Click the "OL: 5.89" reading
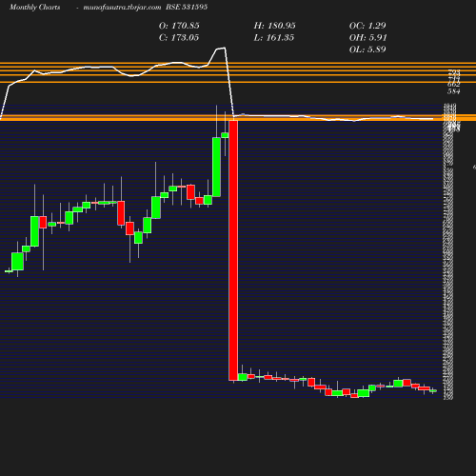Screen dimensions: 476x476 click(367, 50)
